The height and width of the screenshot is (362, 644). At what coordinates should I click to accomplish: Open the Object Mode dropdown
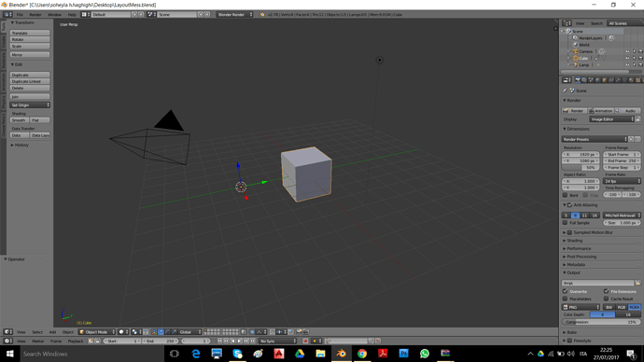[x=97, y=331]
